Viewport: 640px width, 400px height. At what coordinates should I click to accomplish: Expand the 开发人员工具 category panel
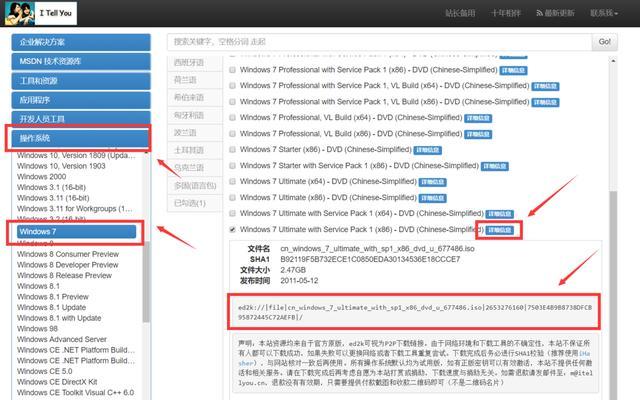tap(81, 118)
